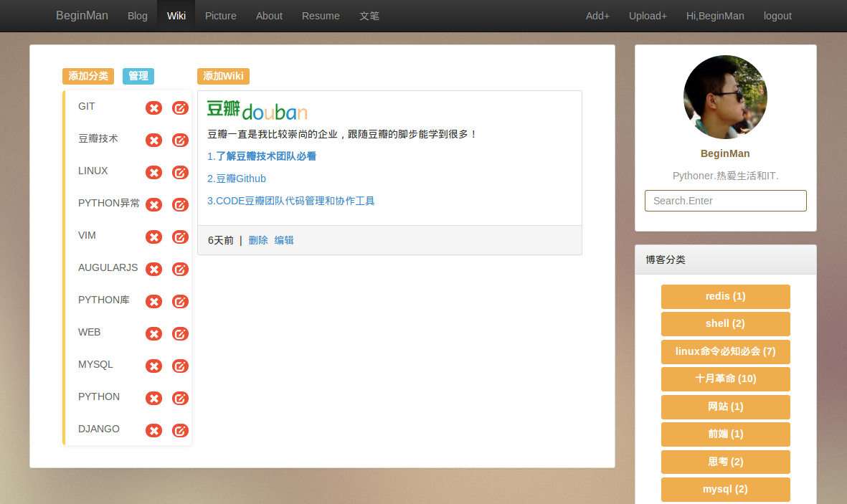Select the 前端 (1) category

tap(726, 434)
